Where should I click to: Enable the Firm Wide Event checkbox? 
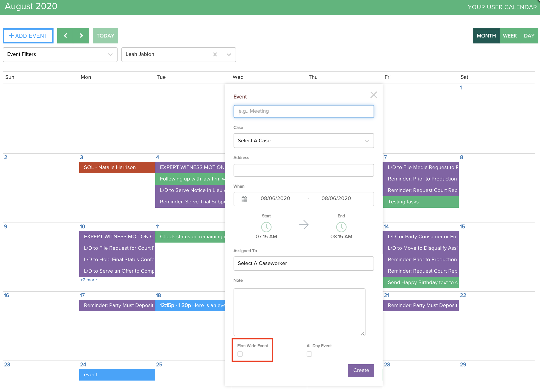[240, 354]
